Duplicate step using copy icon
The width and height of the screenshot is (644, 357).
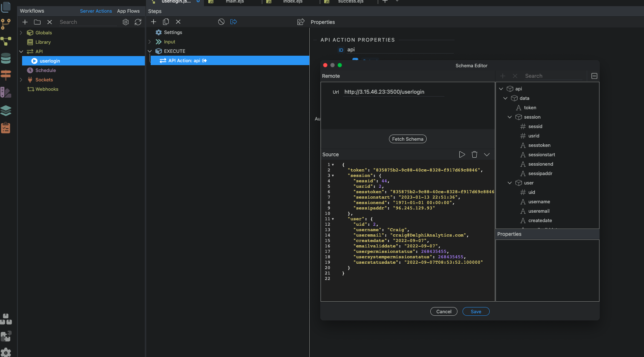click(166, 22)
